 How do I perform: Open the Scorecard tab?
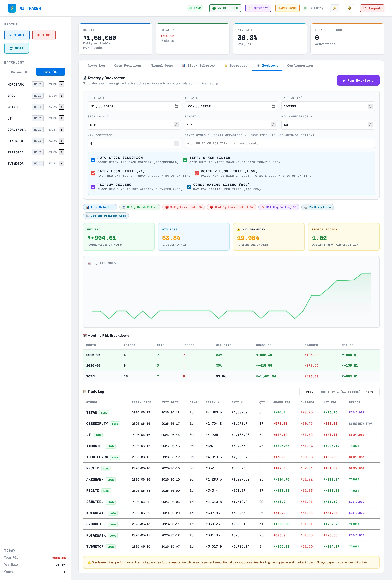coord(236,65)
